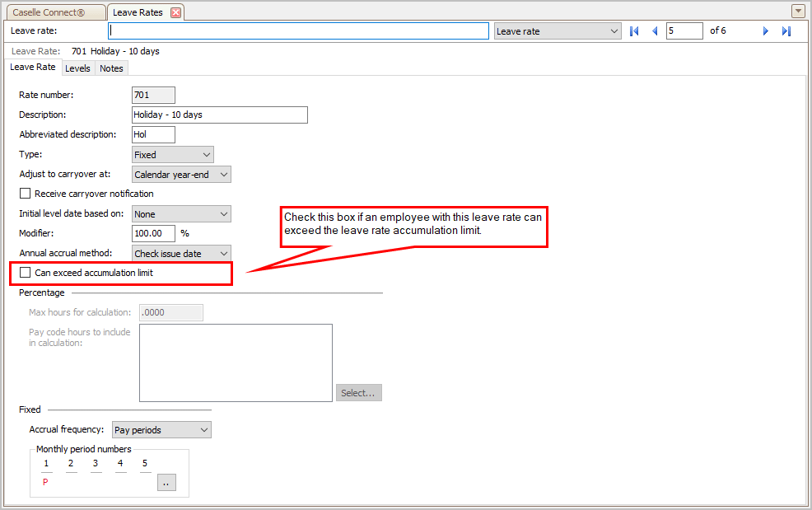Open the Notes tab
This screenshot has height=510, width=812.
(x=111, y=68)
